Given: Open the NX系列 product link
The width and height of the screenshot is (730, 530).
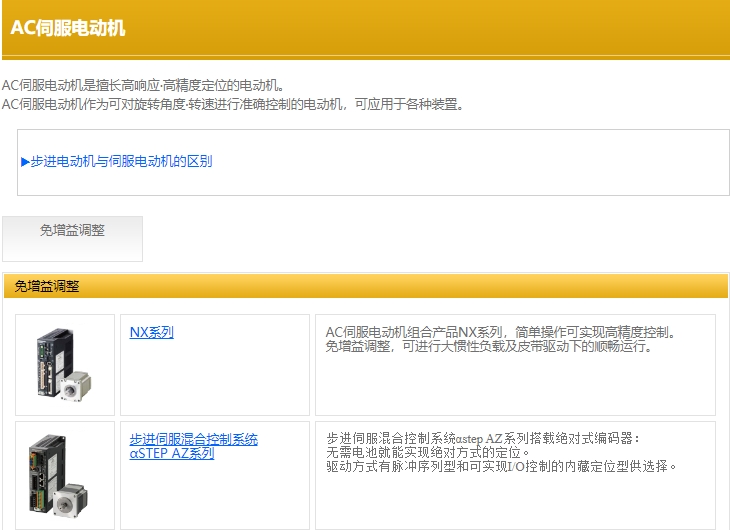Looking at the screenshot, I should pos(152,332).
